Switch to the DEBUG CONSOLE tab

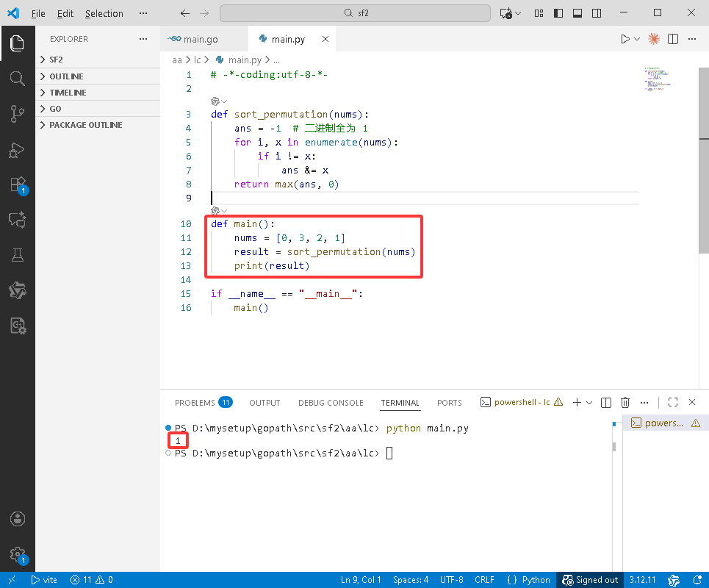(x=331, y=403)
